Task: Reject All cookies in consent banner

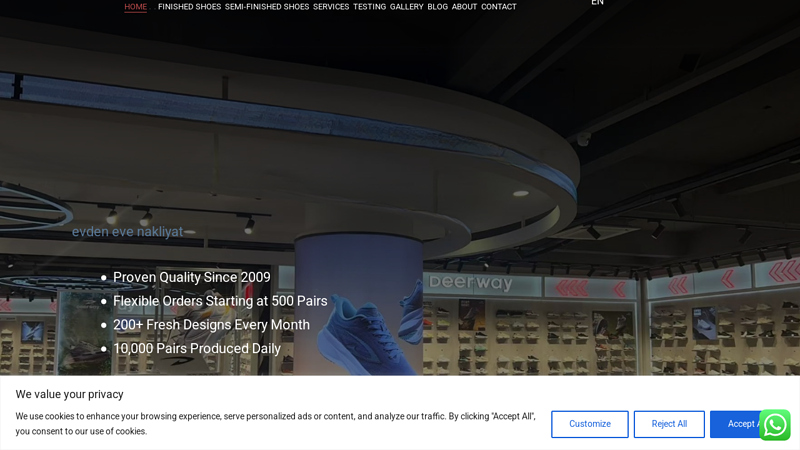Action: (x=668, y=424)
